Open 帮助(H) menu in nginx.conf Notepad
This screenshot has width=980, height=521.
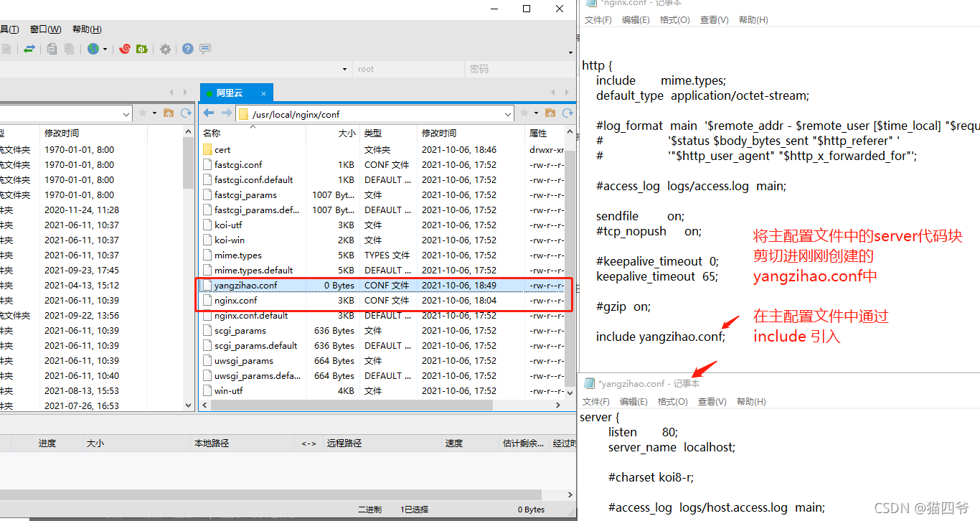753,20
